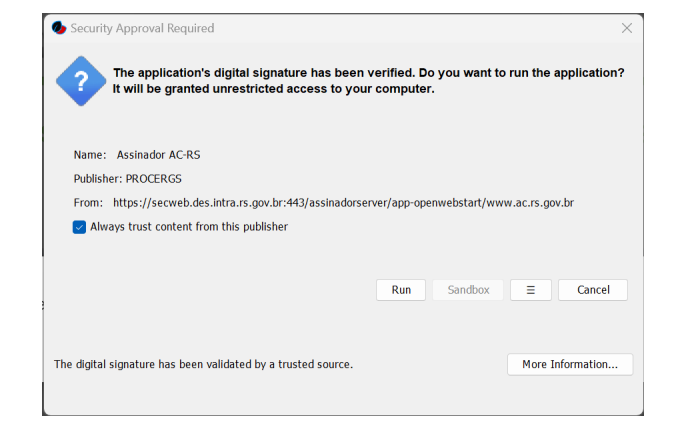
Task: Click the blue question mark diamond icon
Action: pyautogui.click(x=81, y=81)
